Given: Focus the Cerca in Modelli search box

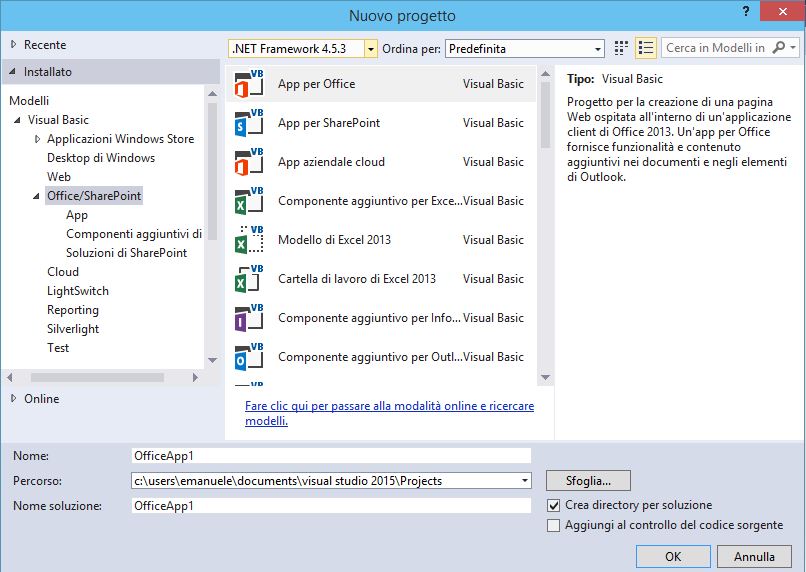Looking at the screenshot, I should pos(716,48).
